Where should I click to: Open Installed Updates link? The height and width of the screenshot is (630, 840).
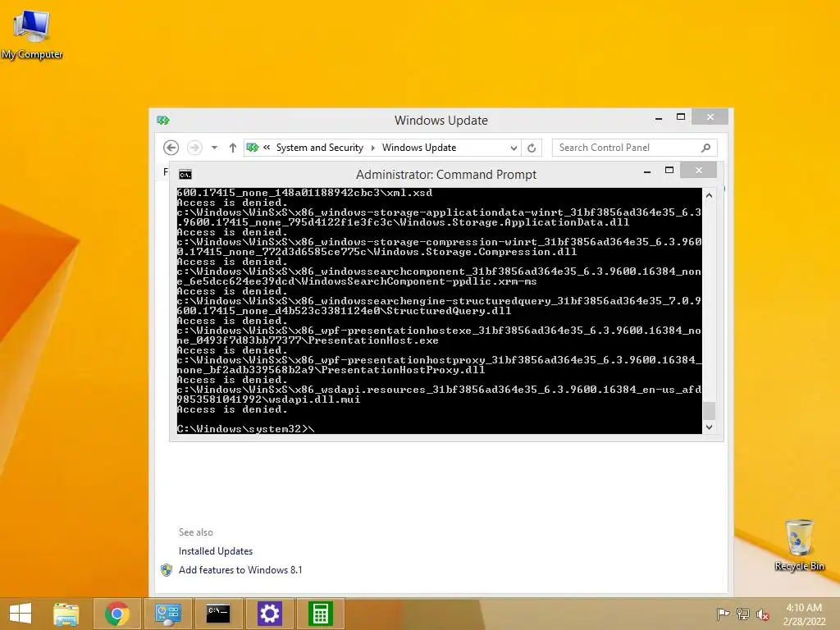pos(216,550)
